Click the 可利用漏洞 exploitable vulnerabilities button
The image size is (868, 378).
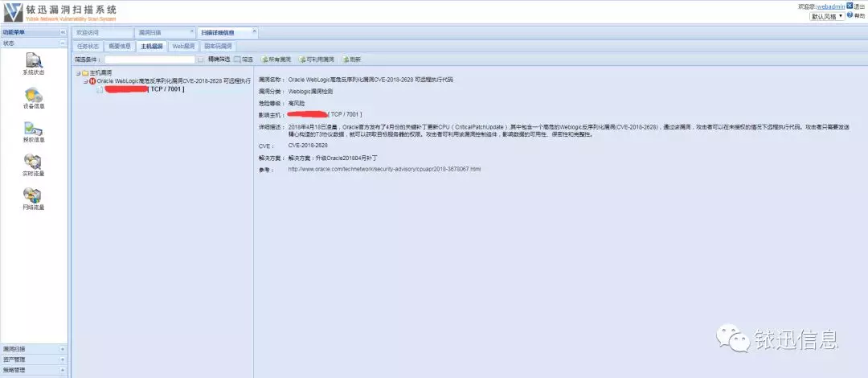(x=317, y=60)
